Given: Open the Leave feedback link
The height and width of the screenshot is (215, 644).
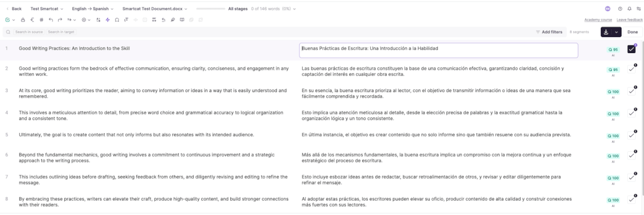Looking at the screenshot, I should pyautogui.click(x=629, y=19).
